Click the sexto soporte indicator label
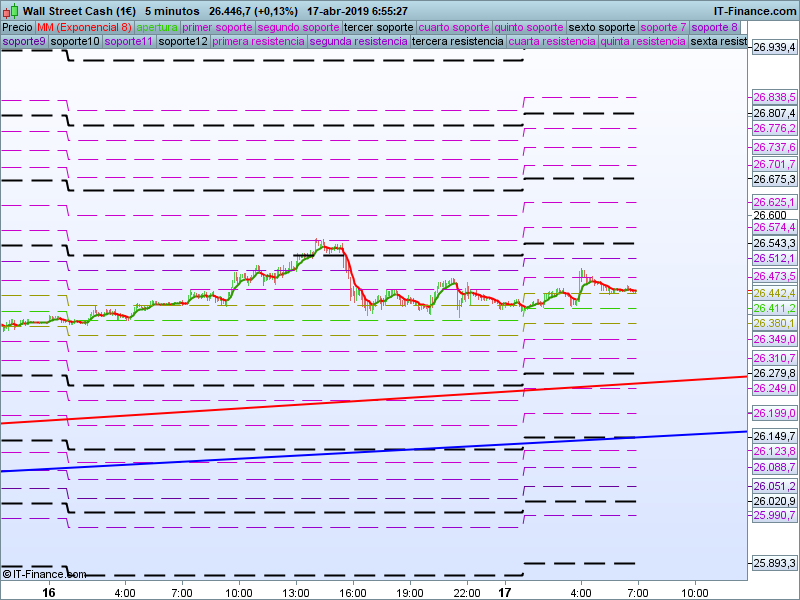800x600 pixels. [602, 27]
